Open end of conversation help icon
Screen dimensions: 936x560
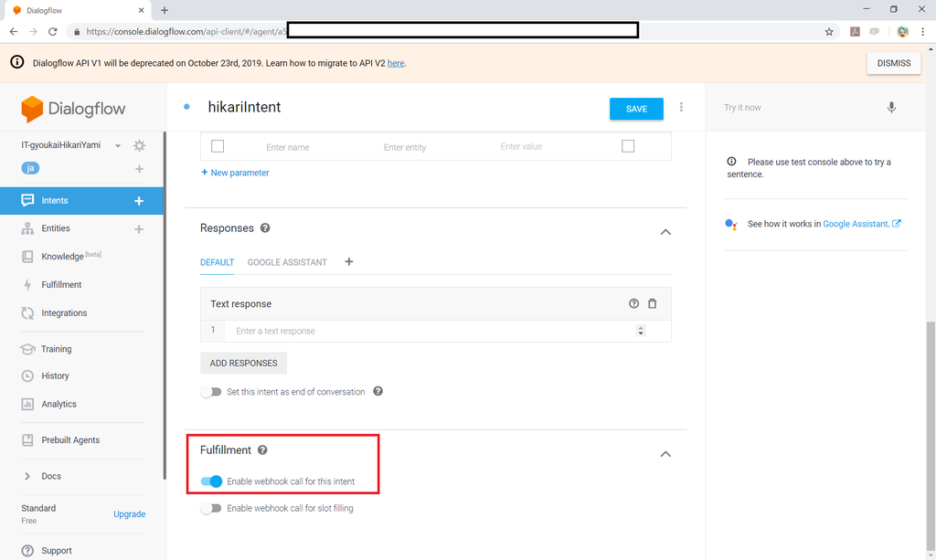click(x=378, y=391)
